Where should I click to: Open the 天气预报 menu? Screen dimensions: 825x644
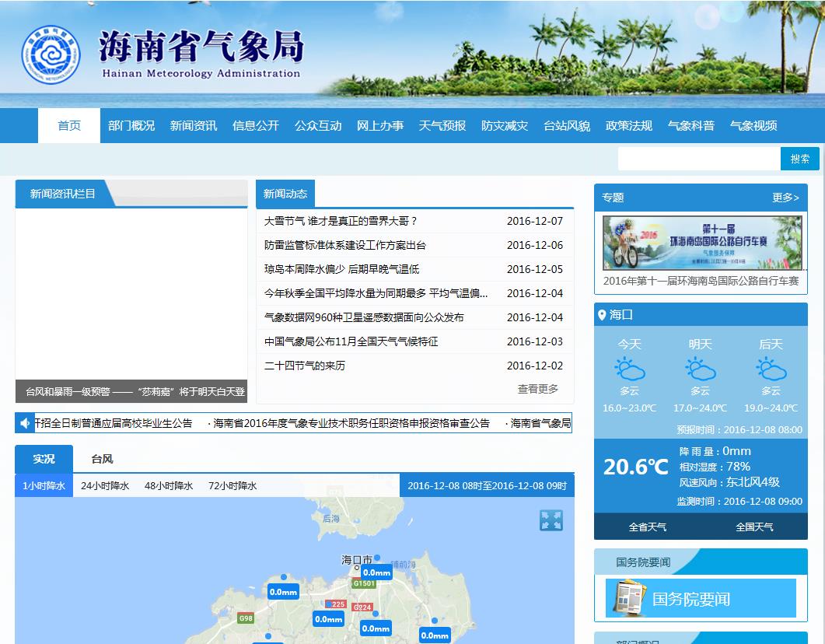[442, 126]
